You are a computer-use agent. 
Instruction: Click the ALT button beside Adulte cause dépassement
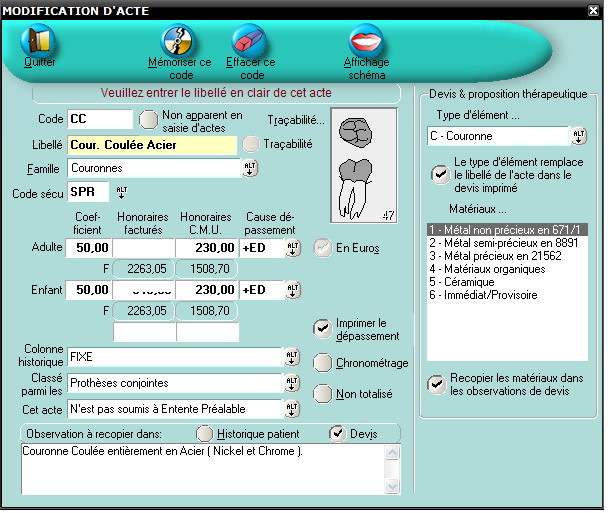pos(293,248)
